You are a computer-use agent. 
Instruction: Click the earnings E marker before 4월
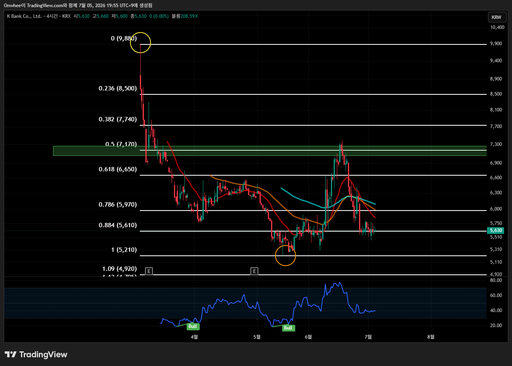(149, 271)
